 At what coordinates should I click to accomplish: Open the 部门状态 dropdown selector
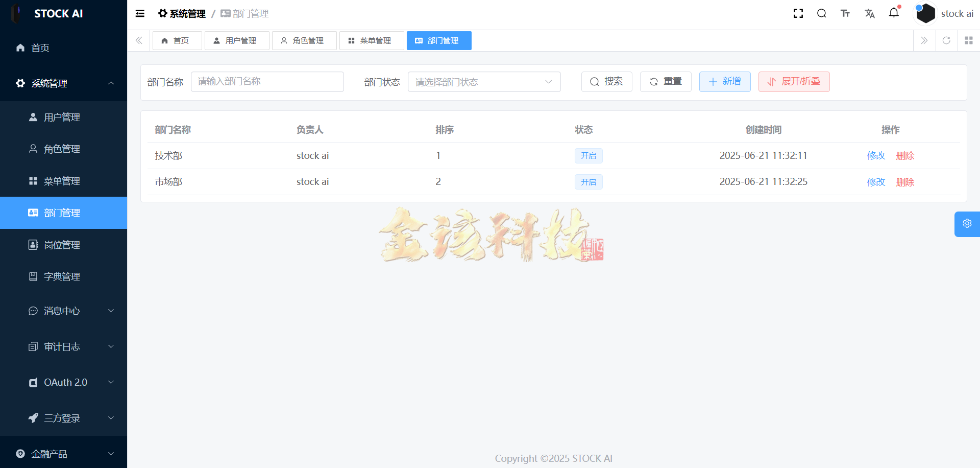tap(484, 81)
